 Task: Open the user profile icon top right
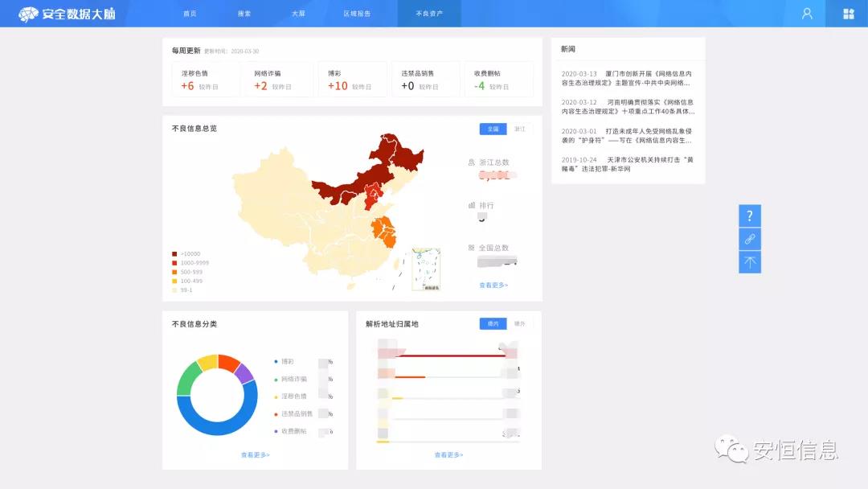[x=806, y=13]
